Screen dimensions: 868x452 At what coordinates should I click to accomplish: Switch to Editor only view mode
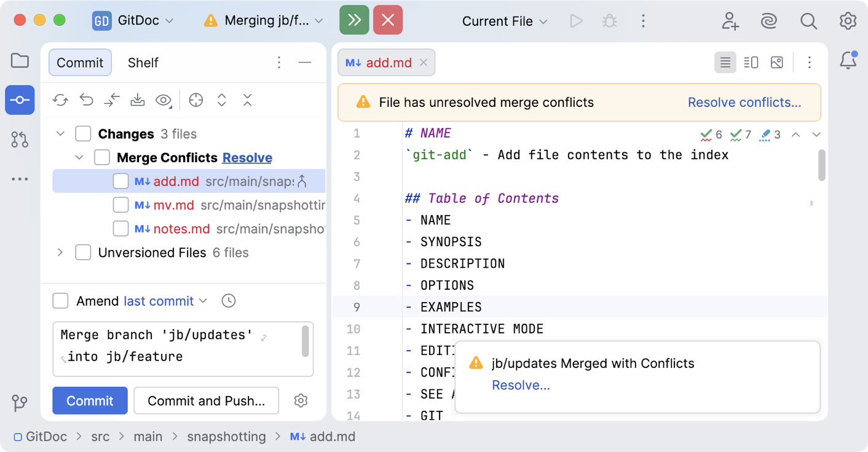pos(725,63)
